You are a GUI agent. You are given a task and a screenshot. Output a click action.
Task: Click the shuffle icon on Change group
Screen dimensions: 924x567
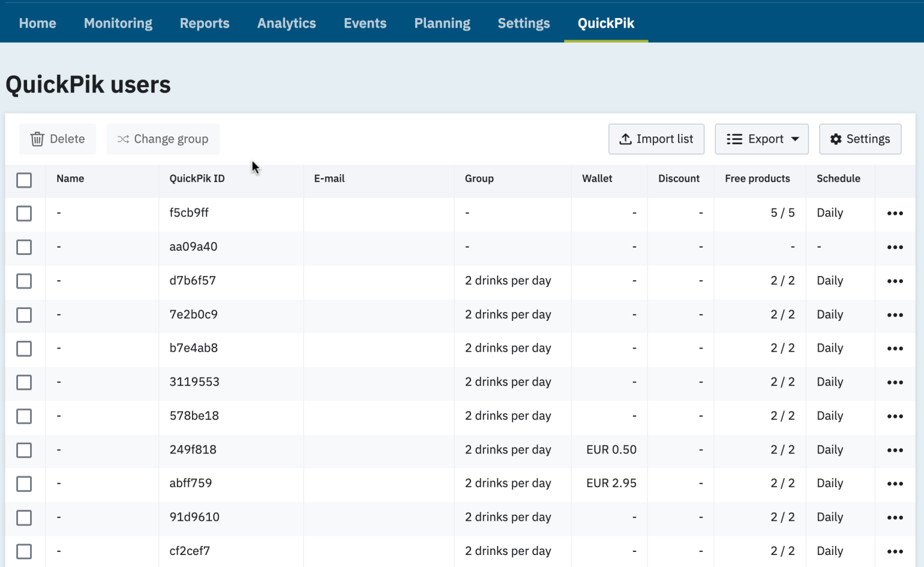coord(123,139)
